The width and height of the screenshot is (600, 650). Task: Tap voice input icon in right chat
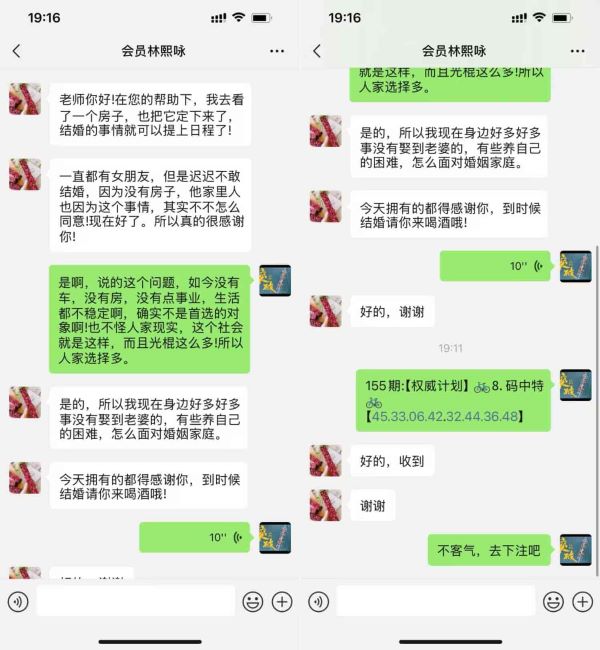point(318,601)
